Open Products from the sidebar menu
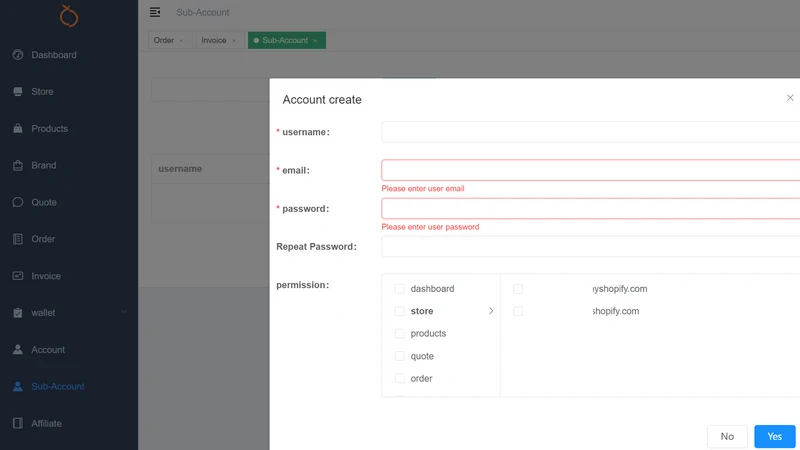Image resolution: width=800 pixels, height=450 pixels. [49, 129]
